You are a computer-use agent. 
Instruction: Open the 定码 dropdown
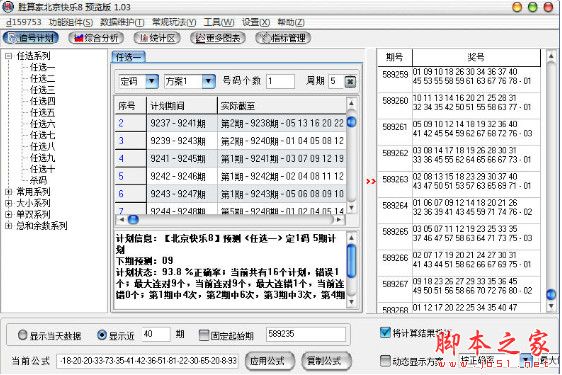tap(152, 81)
